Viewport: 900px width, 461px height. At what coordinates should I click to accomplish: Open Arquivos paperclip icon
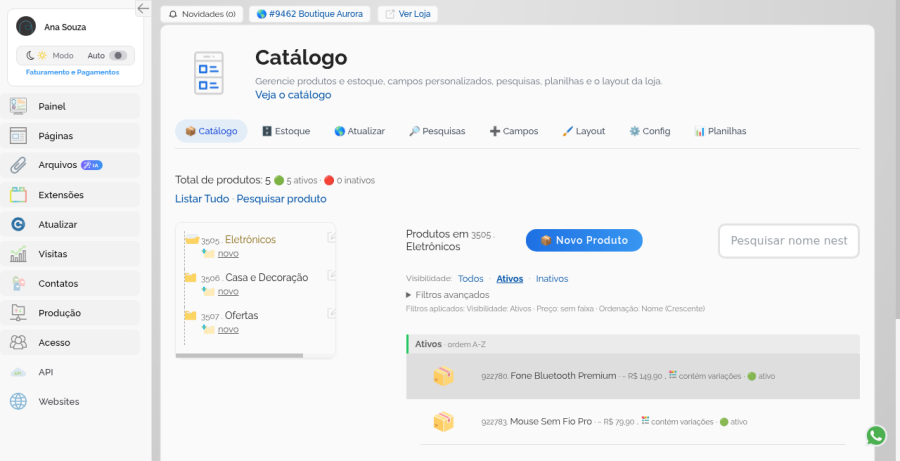[x=18, y=165]
